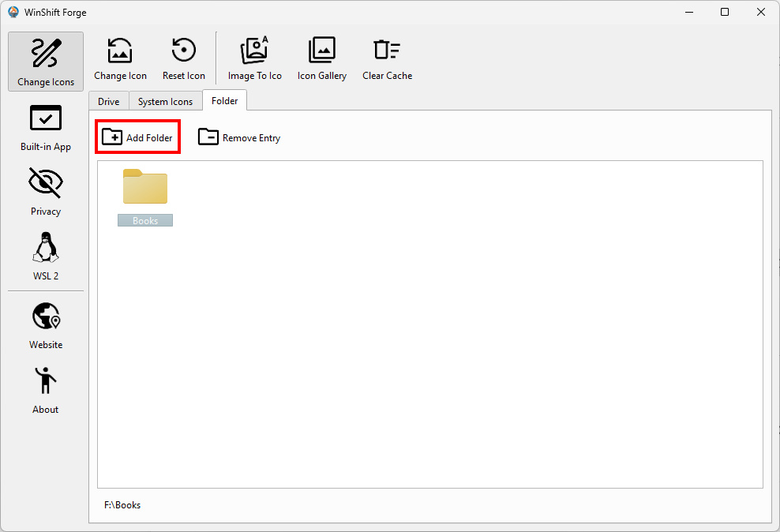
Task: Open the Change Icons sidebar section
Action: pos(46,62)
